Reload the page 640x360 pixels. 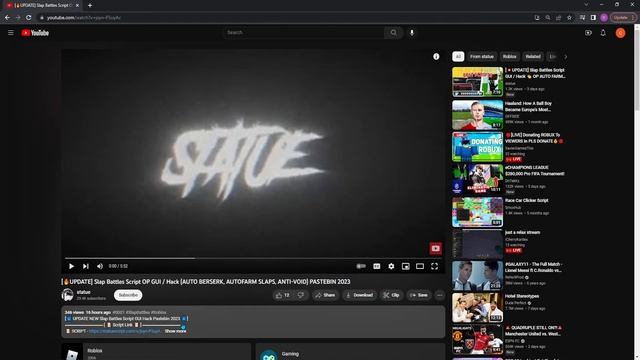[x=29, y=18]
